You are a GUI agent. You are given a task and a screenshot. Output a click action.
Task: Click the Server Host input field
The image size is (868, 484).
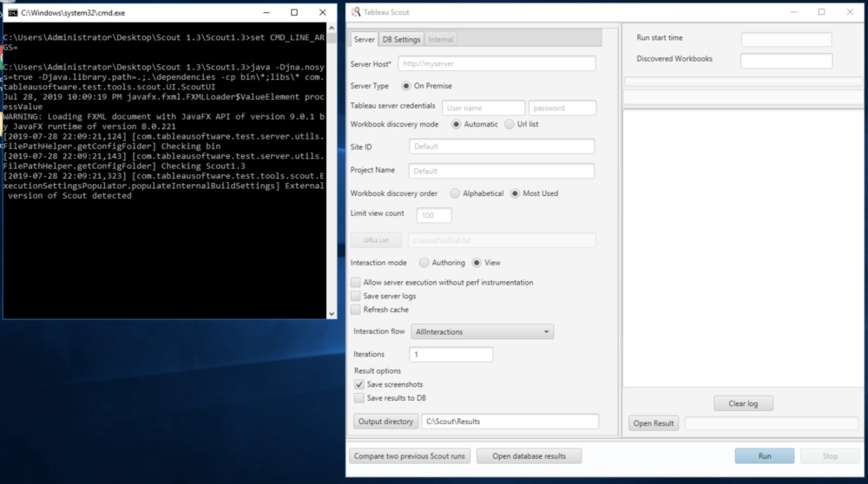(496, 63)
